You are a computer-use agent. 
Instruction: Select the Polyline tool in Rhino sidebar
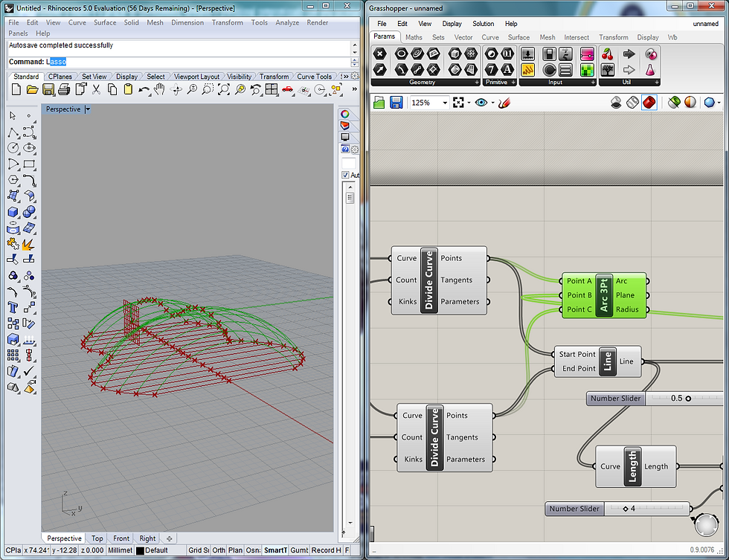[x=13, y=132]
